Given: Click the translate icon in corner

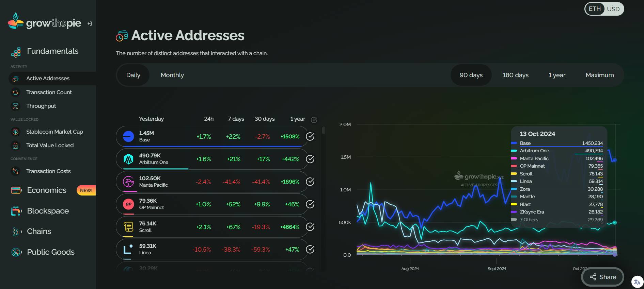Looking at the screenshot, I should pyautogui.click(x=637, y=282).
